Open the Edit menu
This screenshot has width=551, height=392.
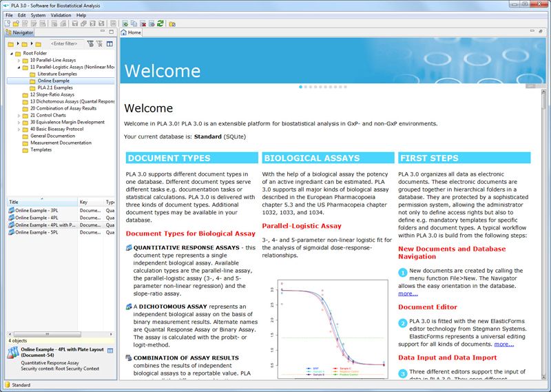coord(22,15)
